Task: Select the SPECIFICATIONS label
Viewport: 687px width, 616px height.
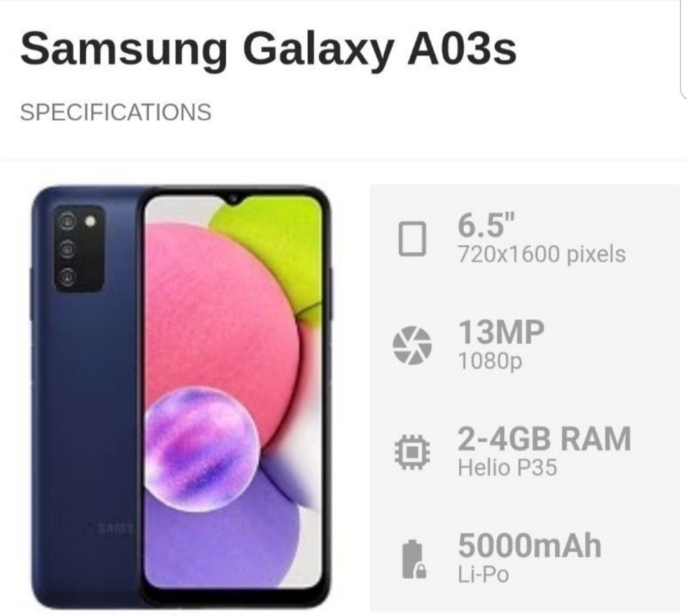Action: [116, 112]
